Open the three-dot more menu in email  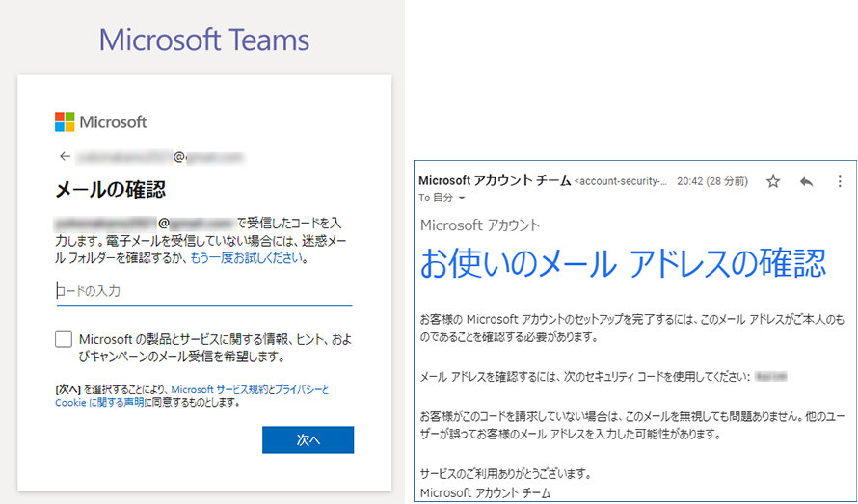(840, 181)
